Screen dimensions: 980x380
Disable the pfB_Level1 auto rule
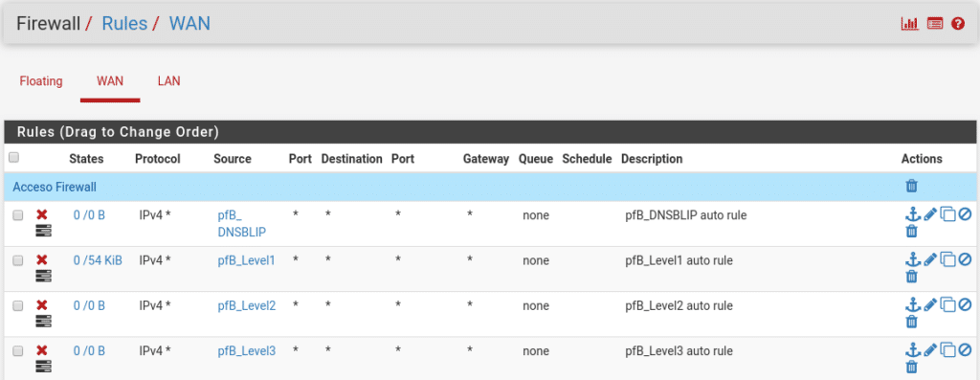click(x=965, y=260)
